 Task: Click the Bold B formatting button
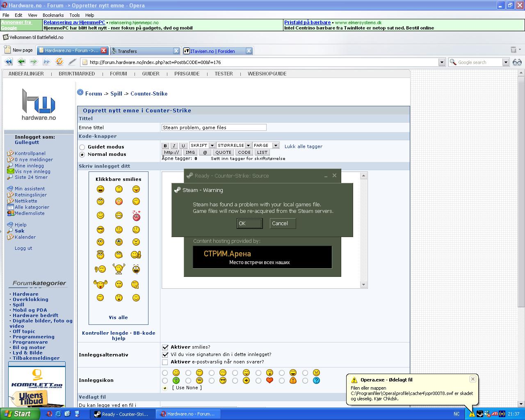click(165, 146)
